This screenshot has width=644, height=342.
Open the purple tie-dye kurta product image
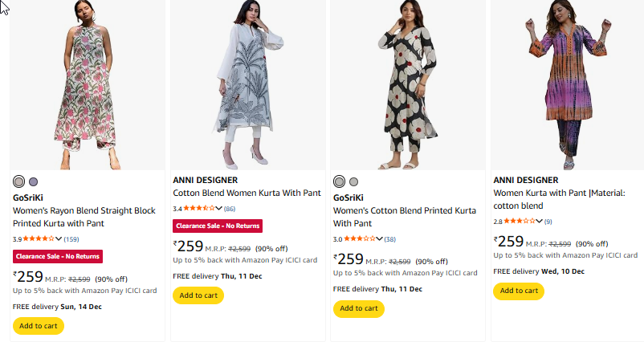(x=566, y=84)
